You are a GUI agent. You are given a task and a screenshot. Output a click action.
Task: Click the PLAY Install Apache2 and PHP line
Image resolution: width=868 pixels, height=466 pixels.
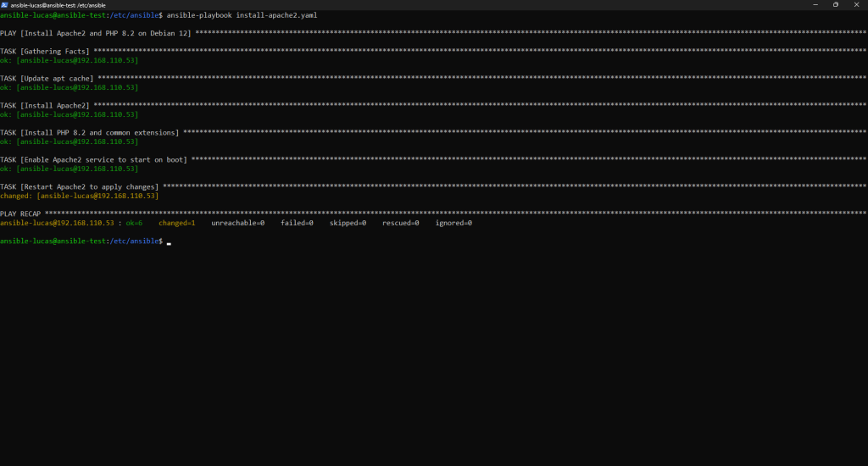96,33
